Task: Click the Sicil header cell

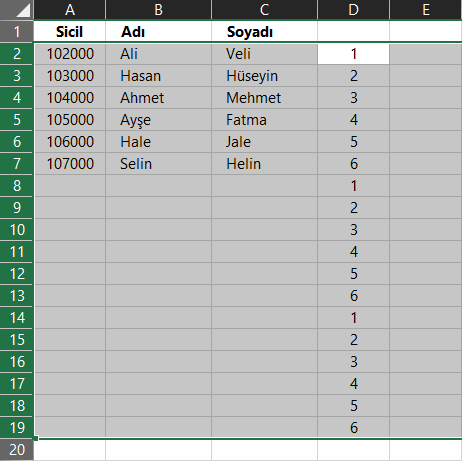Action: [x=70, y=32]
